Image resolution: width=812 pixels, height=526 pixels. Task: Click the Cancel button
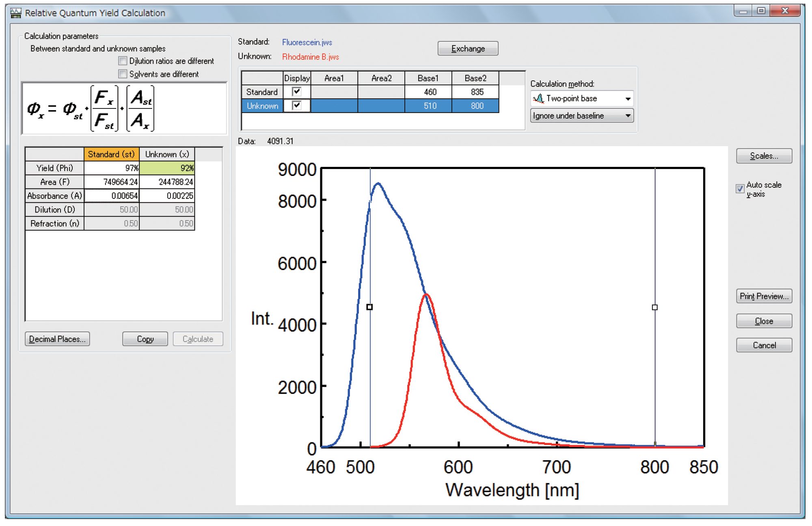(764, 345)
